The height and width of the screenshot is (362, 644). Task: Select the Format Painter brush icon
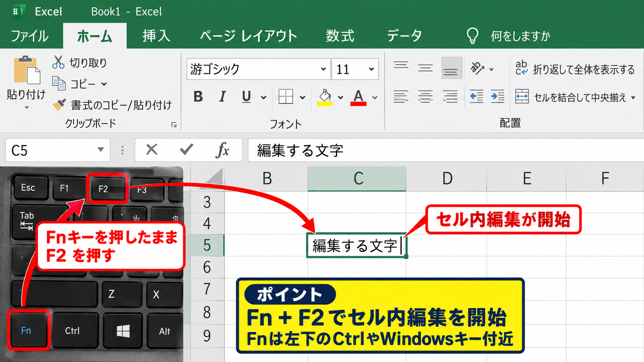(59, 104)
